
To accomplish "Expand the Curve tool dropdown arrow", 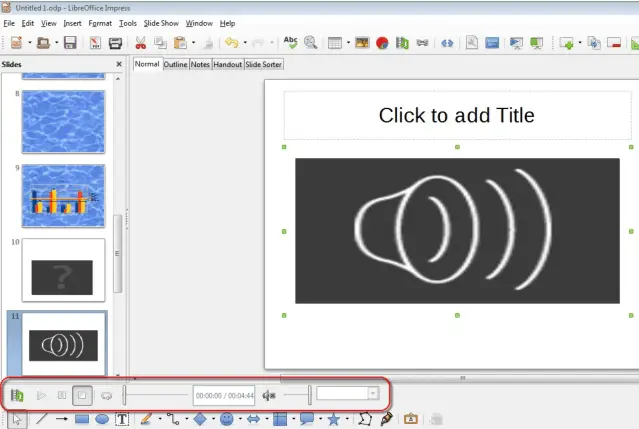I will (x=160, y=419).
